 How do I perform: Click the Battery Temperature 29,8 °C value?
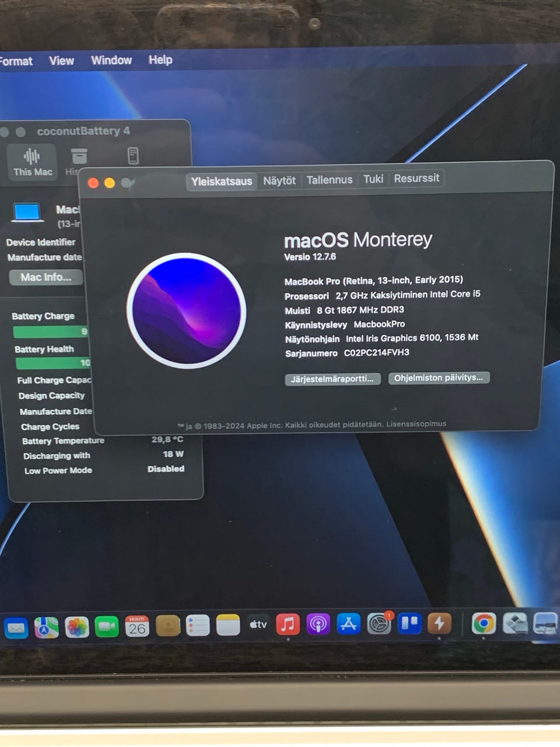[167, 439]
